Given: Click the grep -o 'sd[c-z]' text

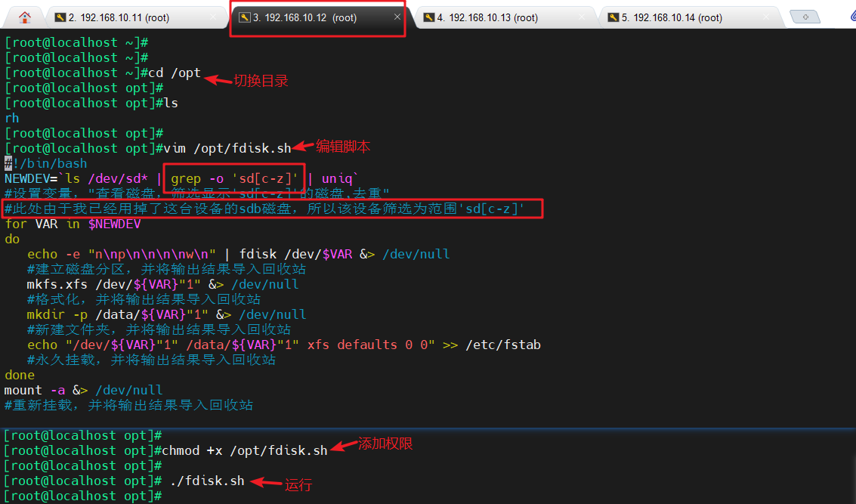Looking at the screenshot, I should tap(234, 178).
